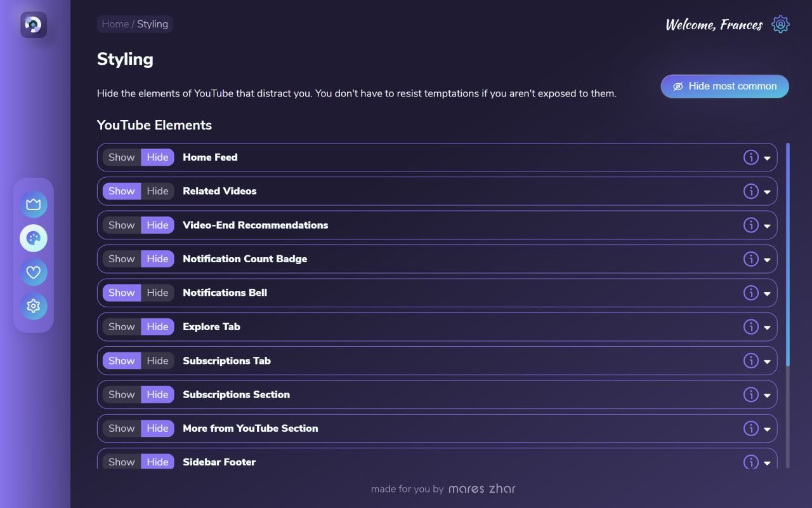Show info for More from YouTube Section
The height and width of the screenshot is (508, 812).
click(751, 429)
